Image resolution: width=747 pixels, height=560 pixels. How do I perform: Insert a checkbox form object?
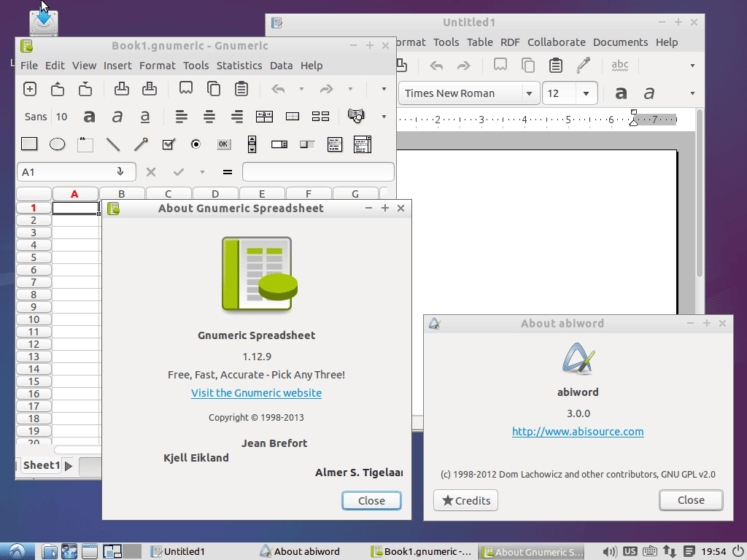point(169,144)
